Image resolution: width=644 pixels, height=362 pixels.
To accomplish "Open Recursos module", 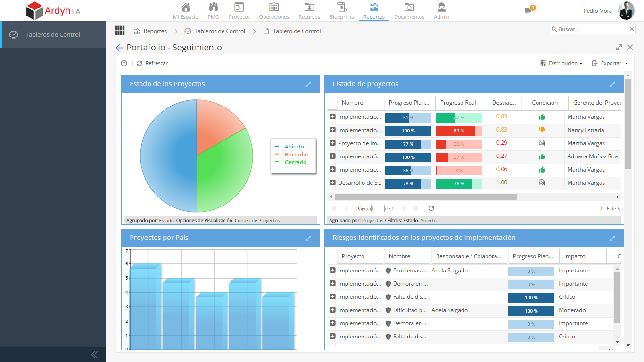I will coord(309,11).
